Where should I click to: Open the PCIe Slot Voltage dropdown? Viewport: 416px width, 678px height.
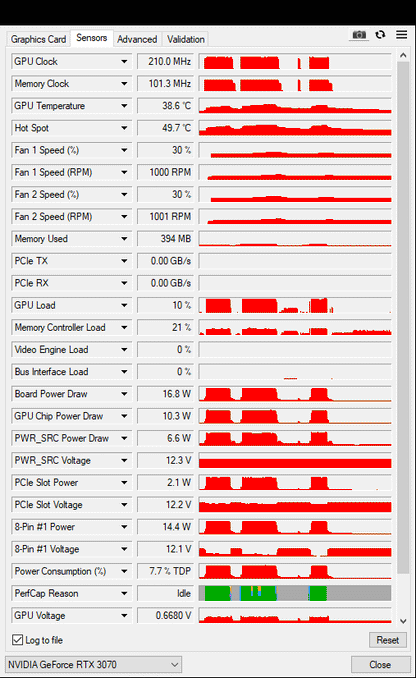(x=124, y=505)
